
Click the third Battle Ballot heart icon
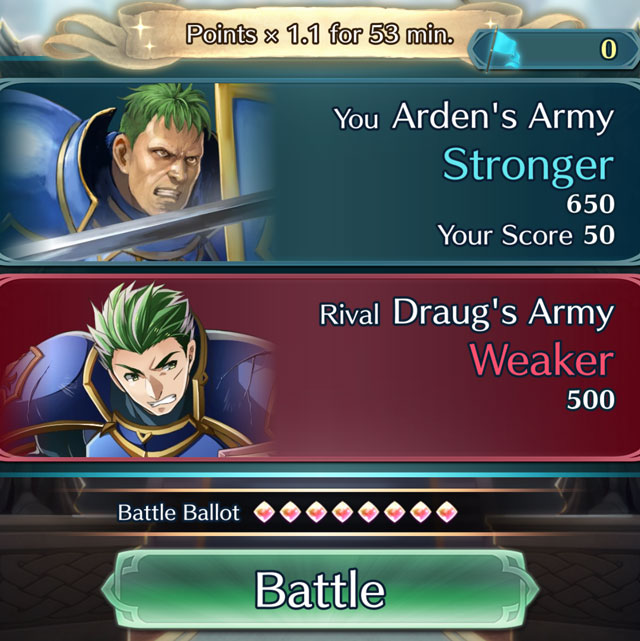tap(316, 512)
